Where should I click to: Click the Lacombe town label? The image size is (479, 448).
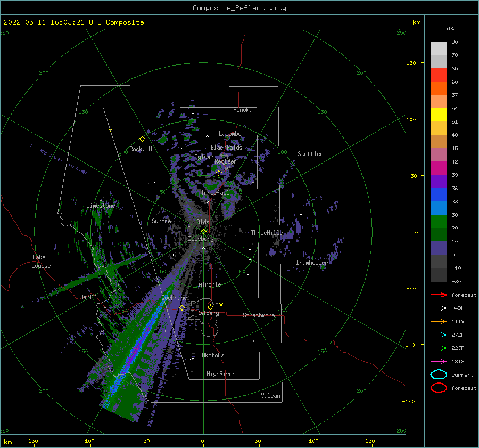pyautogui.click(x=230, y=134)
